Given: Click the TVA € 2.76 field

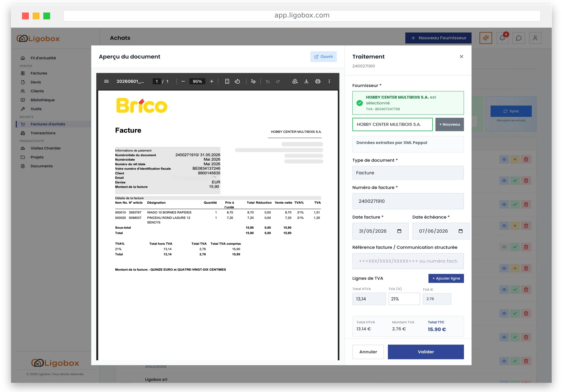Looking at the screenshot, I should (x=437, y=299).
